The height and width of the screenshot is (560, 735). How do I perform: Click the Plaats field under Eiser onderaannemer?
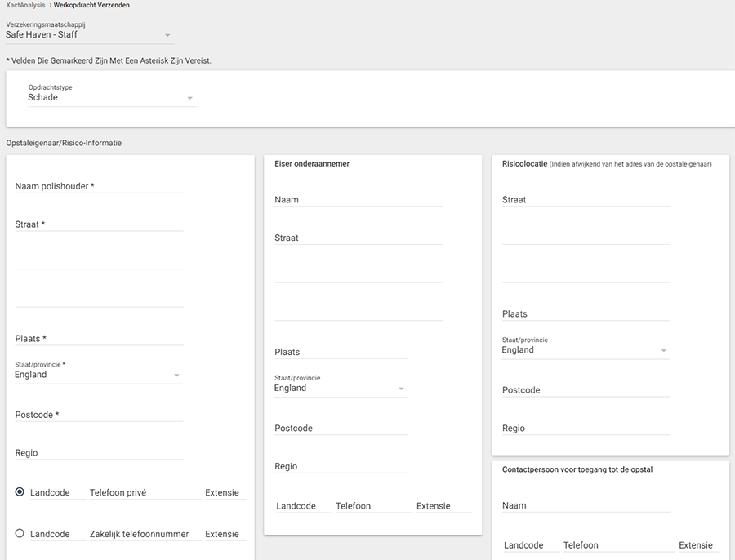pyautogui.click(x=341, y=352)
